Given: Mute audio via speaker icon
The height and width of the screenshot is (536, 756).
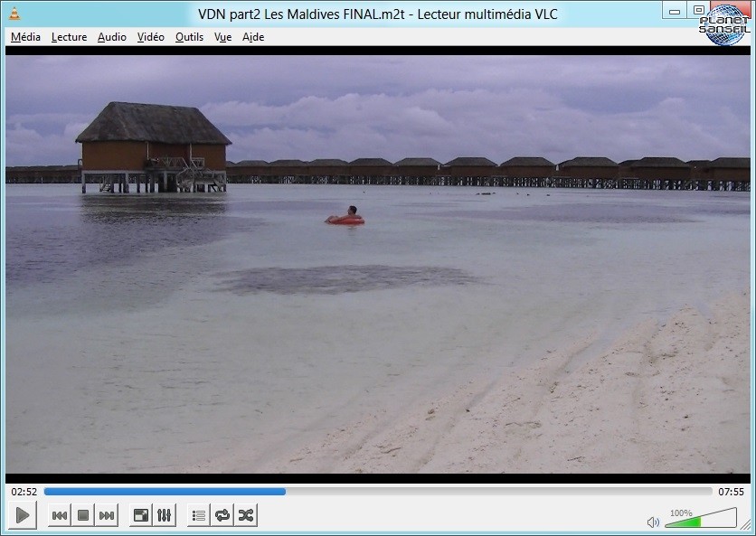Looking at the screenshot, I should pos(653,522).
